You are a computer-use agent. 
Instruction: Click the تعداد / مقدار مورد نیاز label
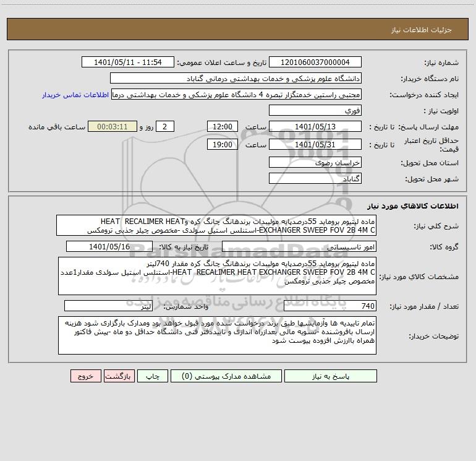tap(424, 306)
